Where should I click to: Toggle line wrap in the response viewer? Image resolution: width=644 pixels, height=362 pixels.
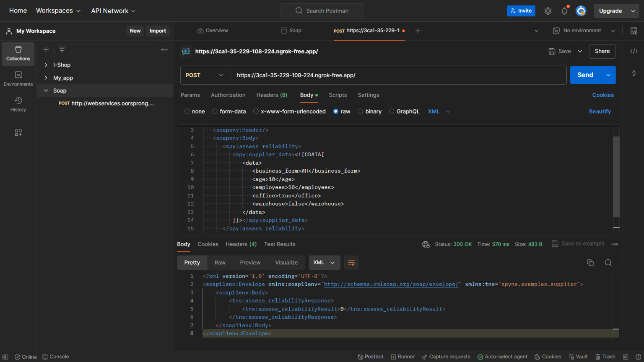point(351,263)
